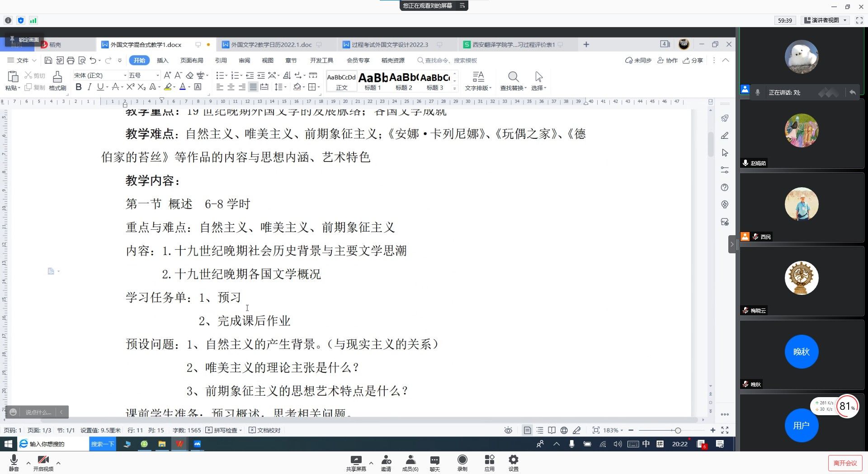The image size is (868, 474).
Task: Click the 共享屏幕 share screen button
Action: click(x=356, y=463)
